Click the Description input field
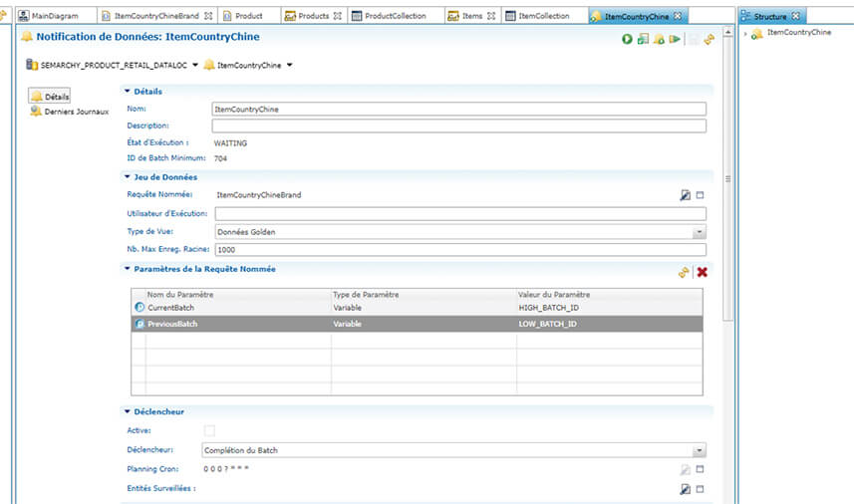 pyautogui.click(x=458, y=126)
